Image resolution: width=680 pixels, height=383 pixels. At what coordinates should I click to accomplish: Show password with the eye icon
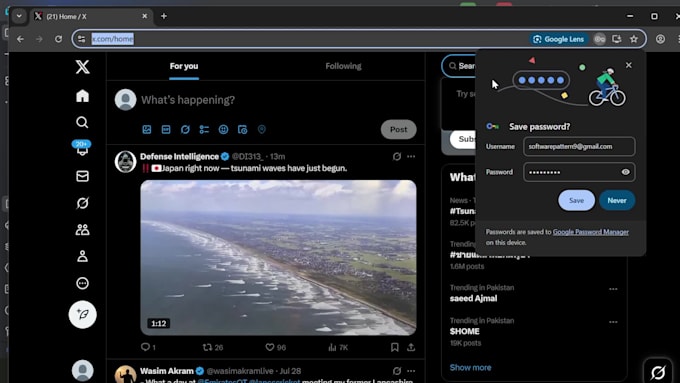(x=625, y=172)
